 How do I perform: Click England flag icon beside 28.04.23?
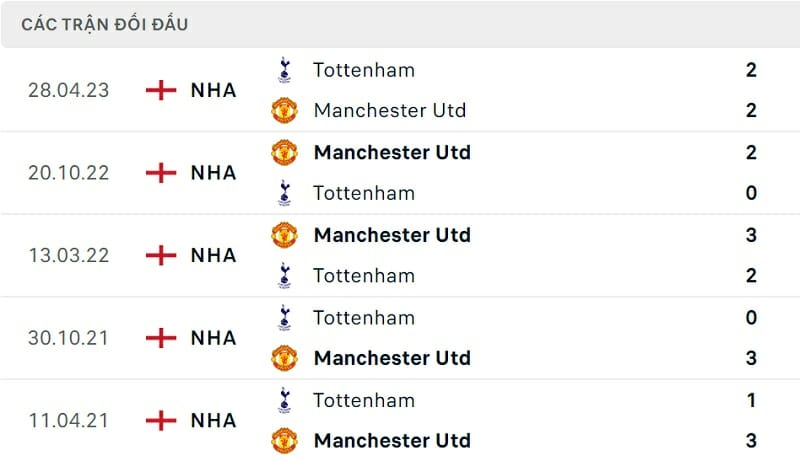click(x=161, y=90)
